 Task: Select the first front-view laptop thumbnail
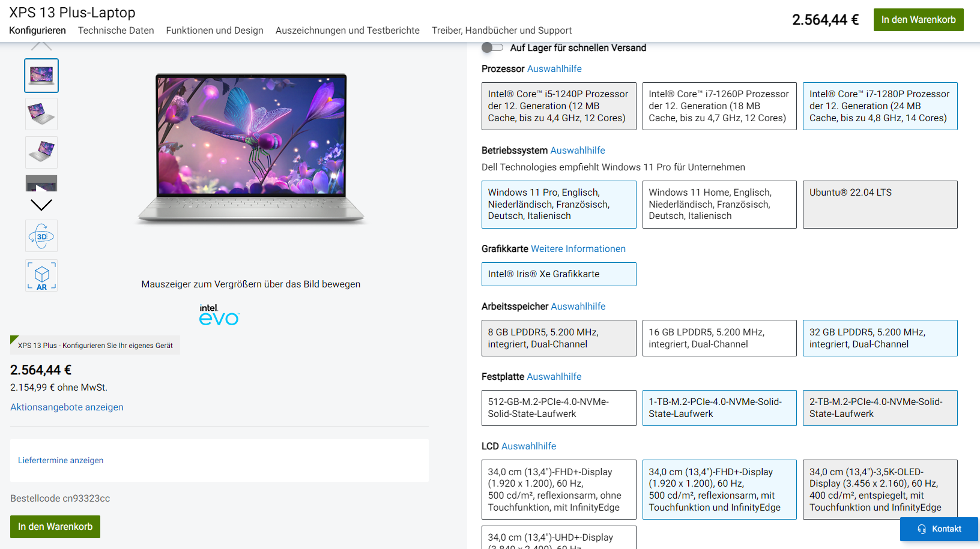click(x=41, y=76)
